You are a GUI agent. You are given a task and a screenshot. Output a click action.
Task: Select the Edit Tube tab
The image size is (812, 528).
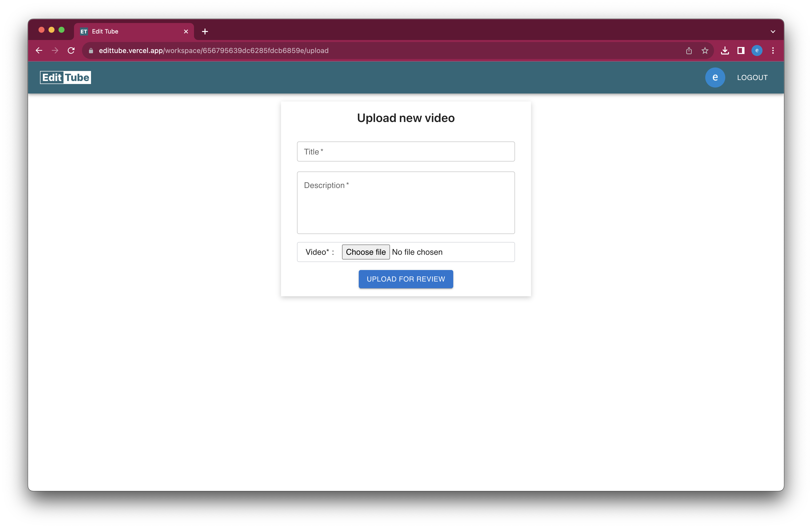click(x=130, y=31)
